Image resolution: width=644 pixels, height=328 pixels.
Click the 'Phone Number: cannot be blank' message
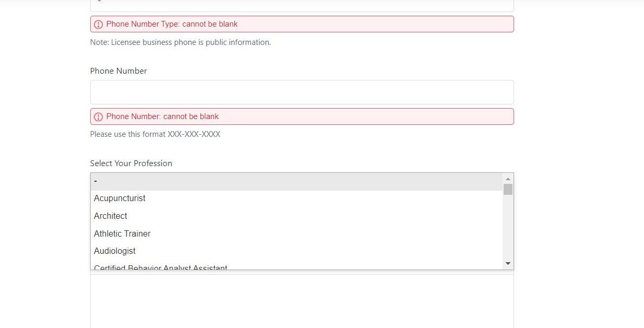point(163,116)
